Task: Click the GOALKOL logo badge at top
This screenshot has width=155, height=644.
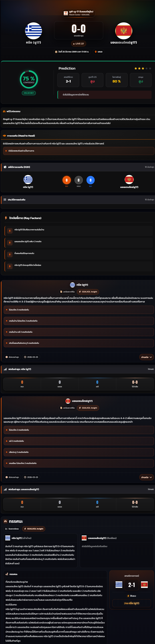Action: tap(66, 13)
